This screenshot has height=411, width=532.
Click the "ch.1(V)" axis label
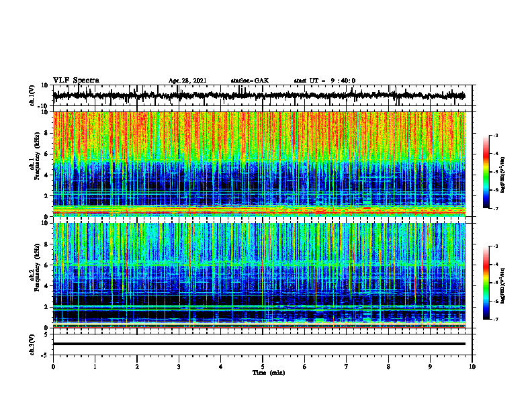(32, 95)
